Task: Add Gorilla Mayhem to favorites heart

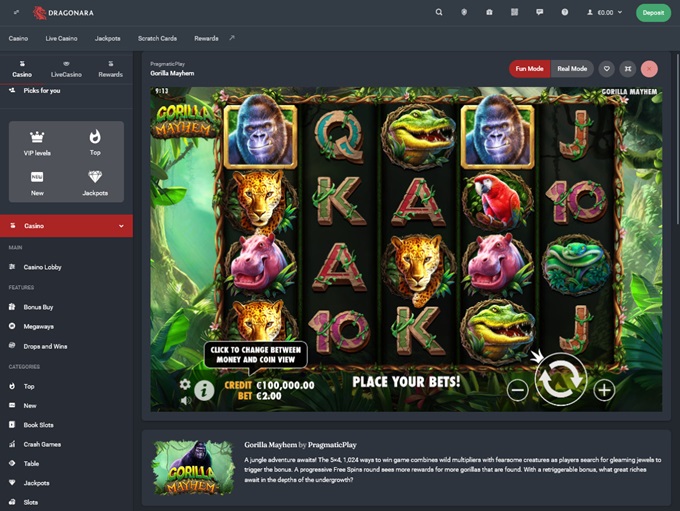Action: click(x=606, y=69)
